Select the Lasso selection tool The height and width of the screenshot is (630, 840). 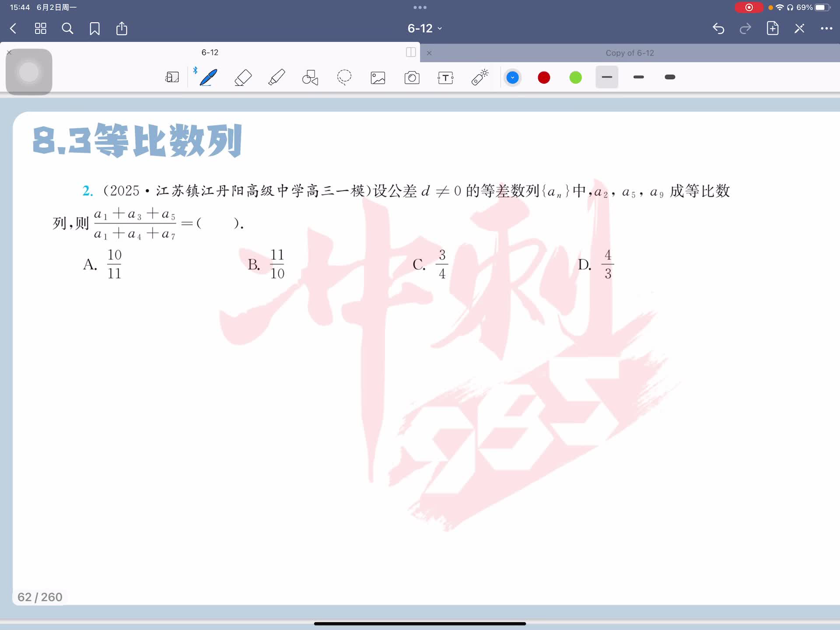click(x=344, y=77)
